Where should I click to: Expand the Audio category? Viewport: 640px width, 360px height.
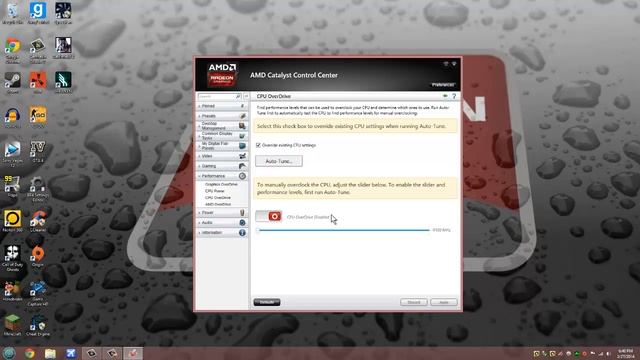222,222
